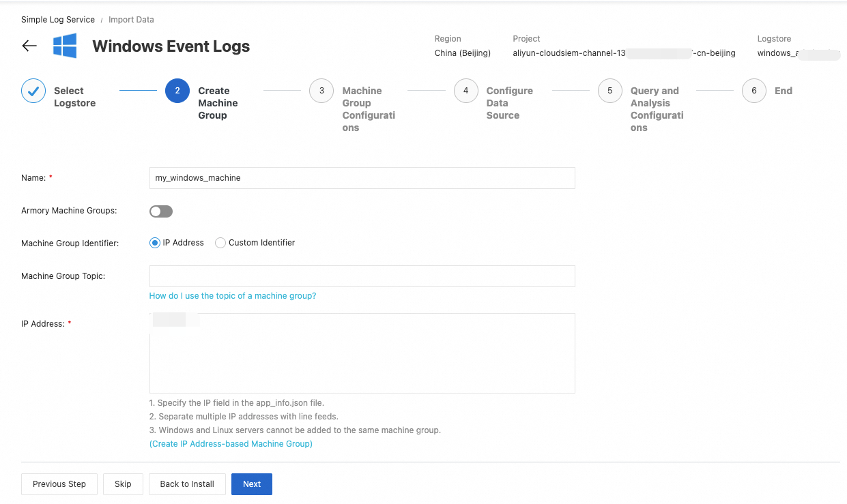Click step 3 Machine Group Configurations circle
The image size is (847, 504).
(321, 91)
